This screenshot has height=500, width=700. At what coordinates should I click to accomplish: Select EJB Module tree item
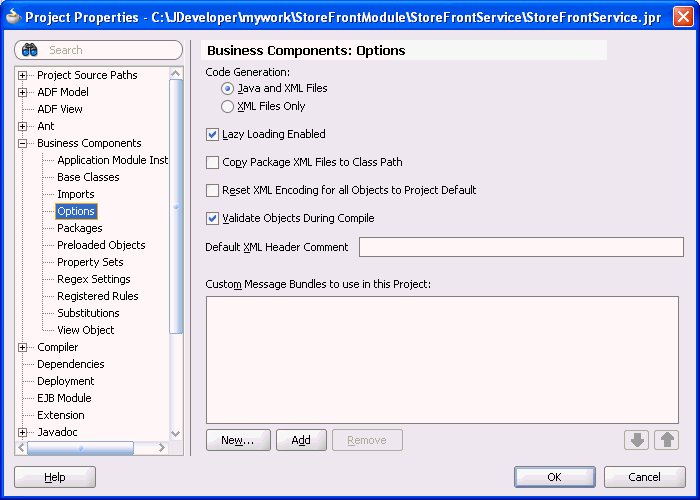(x=64, y=398)
